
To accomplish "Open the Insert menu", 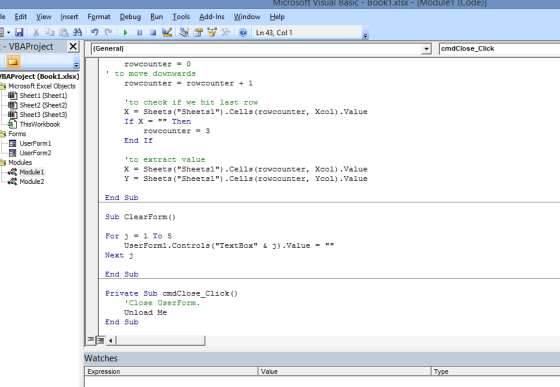I will (69, 17).
